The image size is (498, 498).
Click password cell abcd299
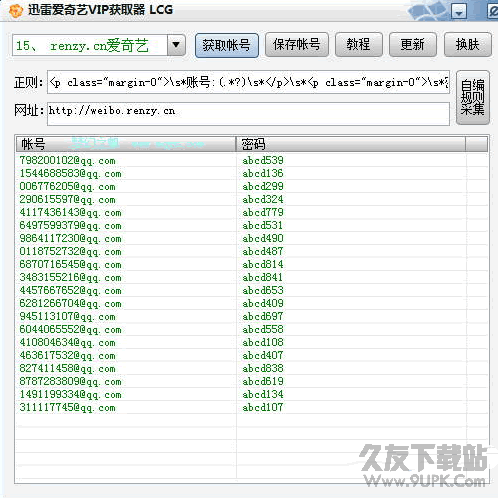click(x=263, y=186)
